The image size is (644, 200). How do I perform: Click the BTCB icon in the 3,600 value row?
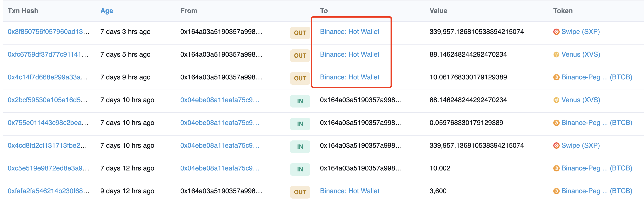pos(556,191)
